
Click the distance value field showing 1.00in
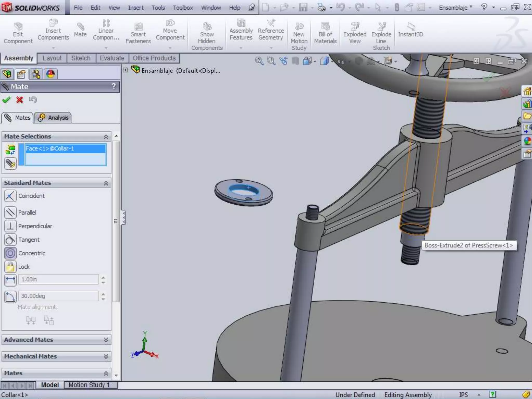tap(58, 280)
